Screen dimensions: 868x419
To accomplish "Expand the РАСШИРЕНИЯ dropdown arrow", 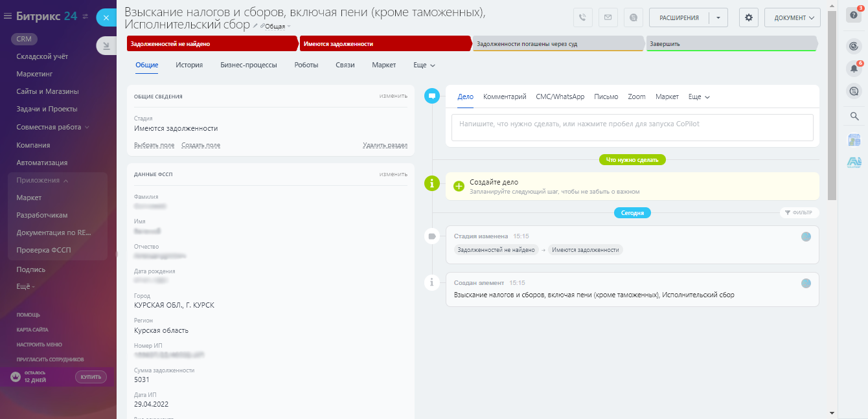I will point(718,17).
